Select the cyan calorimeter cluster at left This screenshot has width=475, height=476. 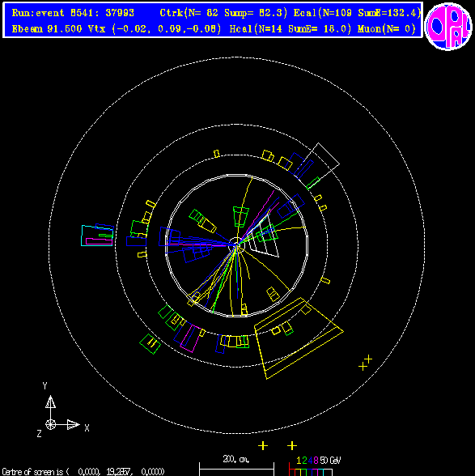(x=97, y=236)
